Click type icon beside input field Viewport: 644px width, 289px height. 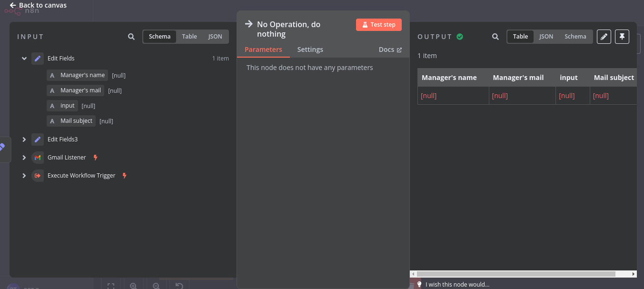[x=52, y=106]
